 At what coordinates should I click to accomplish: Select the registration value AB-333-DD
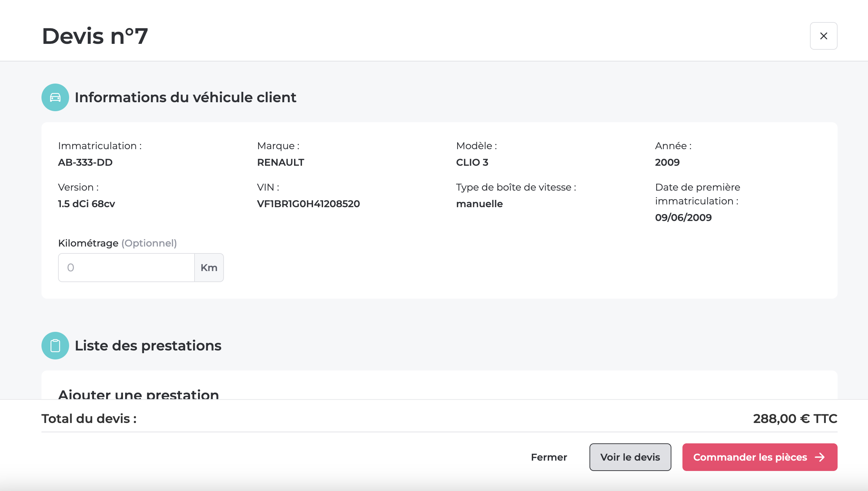pos(85,162)
